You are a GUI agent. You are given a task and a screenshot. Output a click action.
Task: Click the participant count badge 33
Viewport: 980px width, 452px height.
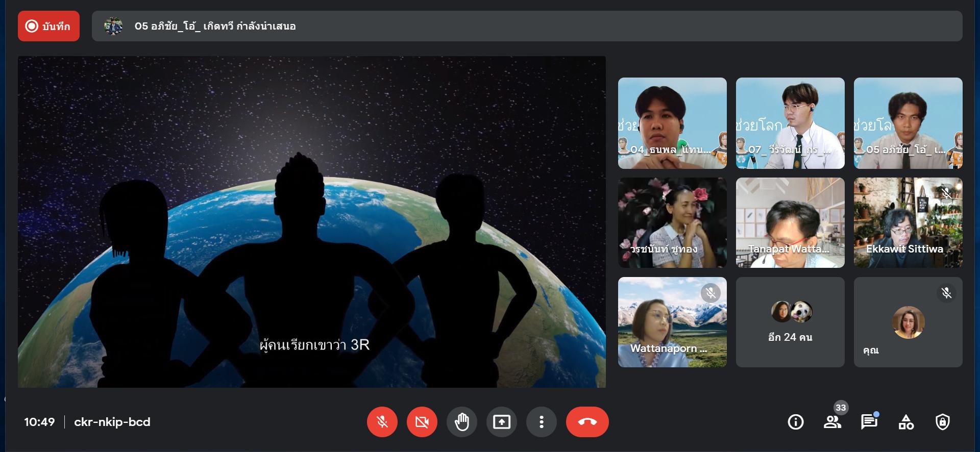pos(841,408)
